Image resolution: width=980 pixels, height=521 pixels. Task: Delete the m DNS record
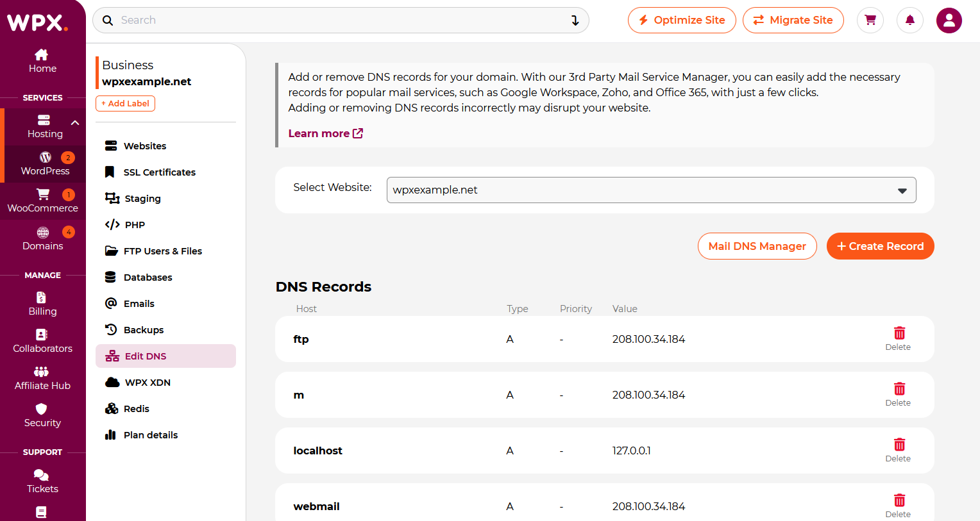899,394
